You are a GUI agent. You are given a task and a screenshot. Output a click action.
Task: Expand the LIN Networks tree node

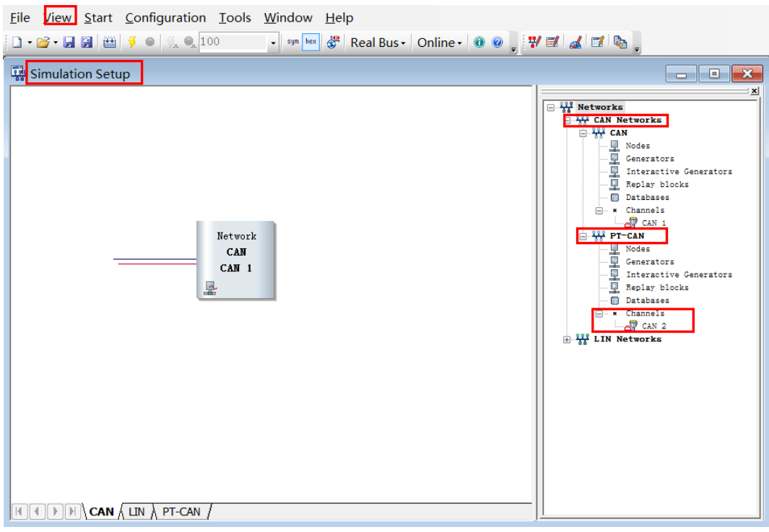coord(567,339)
